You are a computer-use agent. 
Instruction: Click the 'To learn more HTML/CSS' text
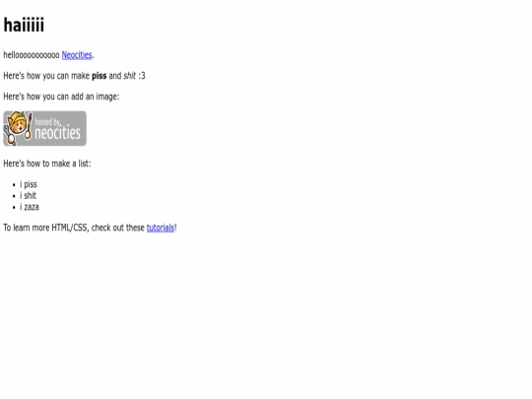click(x=45, y=228)
